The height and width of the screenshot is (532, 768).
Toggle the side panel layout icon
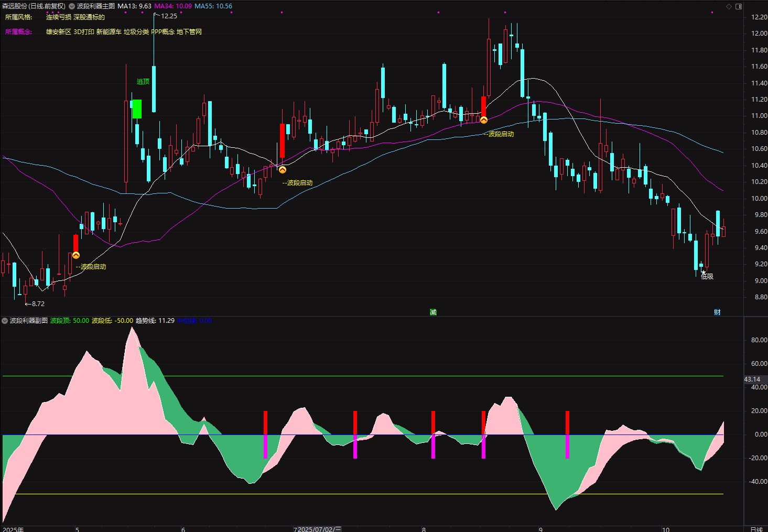(x=739, y=6)
